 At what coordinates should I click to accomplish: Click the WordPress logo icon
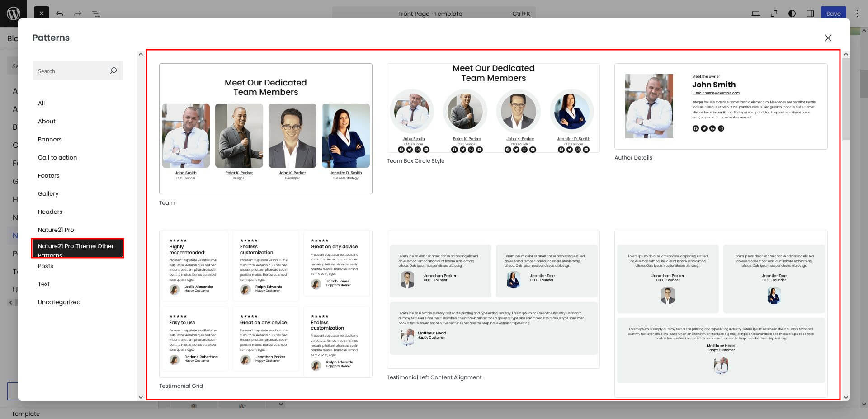13,13
